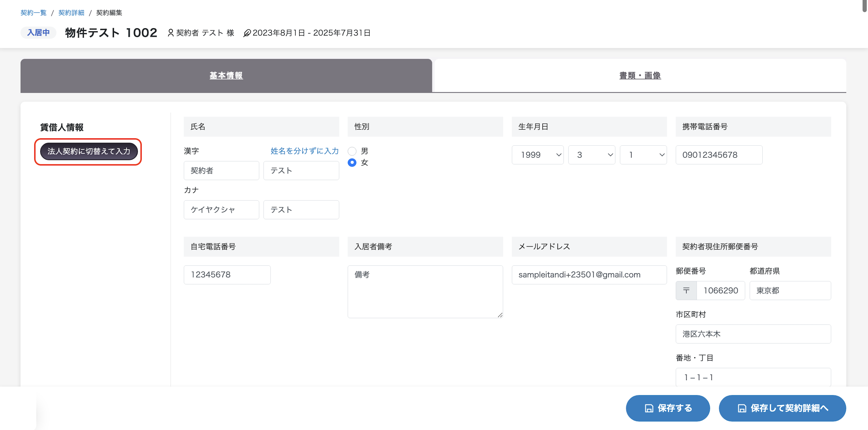868x430 pixels.
Task: Click the postal mark 〒 icon
Action: tap(686, 290)
